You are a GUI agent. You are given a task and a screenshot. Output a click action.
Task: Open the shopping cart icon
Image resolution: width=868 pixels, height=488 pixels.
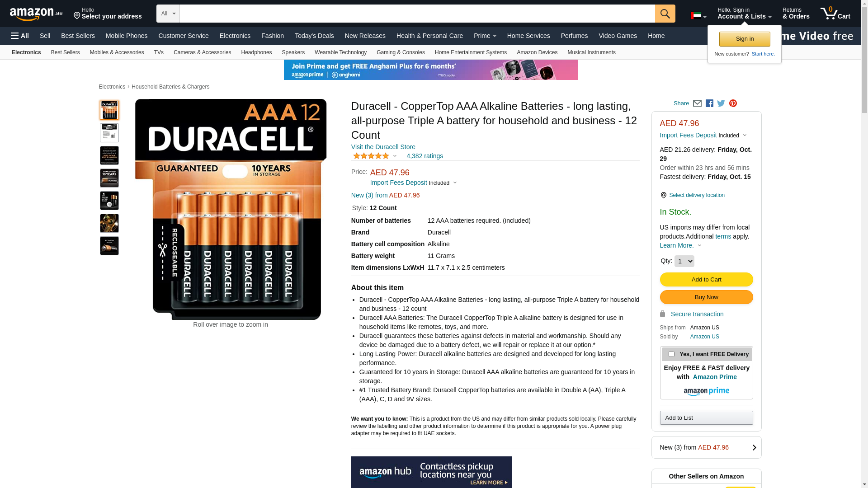(x=835, y=13)
